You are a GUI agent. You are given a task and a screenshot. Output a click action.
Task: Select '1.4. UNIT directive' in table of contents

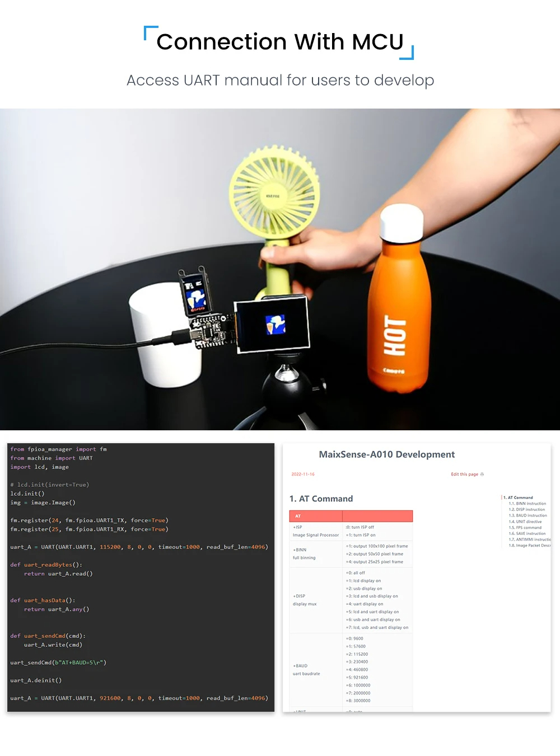(x=525, y=522)
